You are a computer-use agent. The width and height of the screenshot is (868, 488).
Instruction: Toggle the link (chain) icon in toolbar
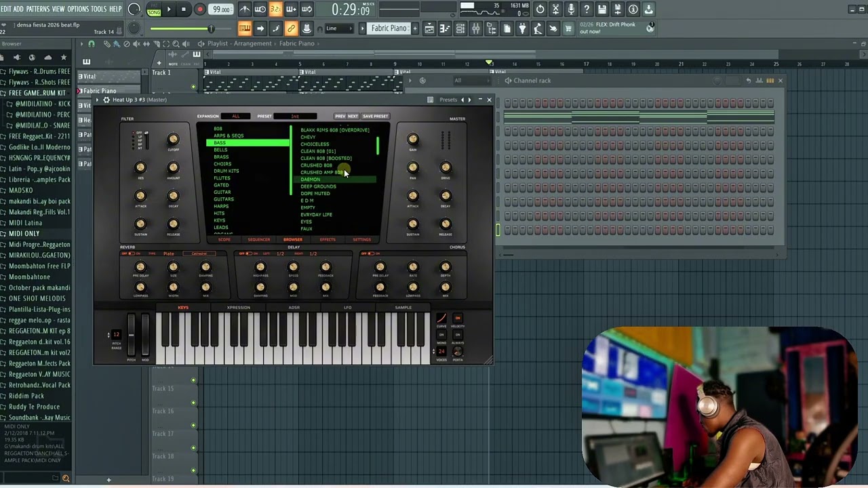(291, 28)
